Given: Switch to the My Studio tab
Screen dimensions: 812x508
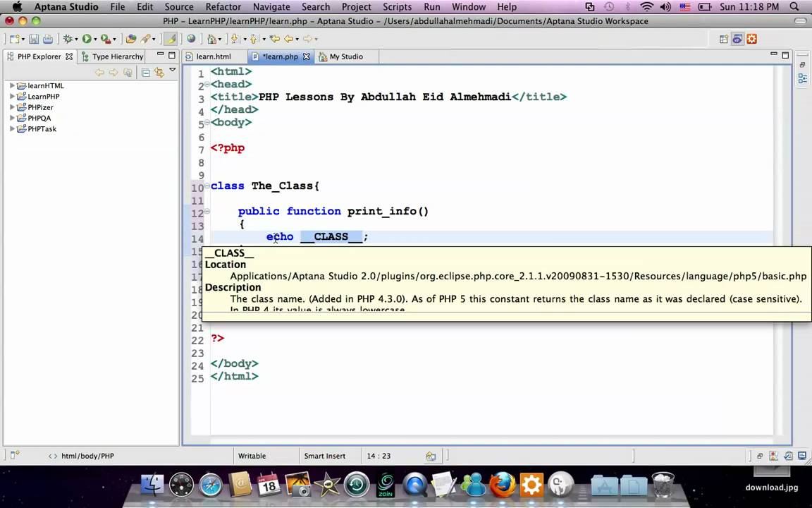Looking at the screenshot, I should [346, 56].
